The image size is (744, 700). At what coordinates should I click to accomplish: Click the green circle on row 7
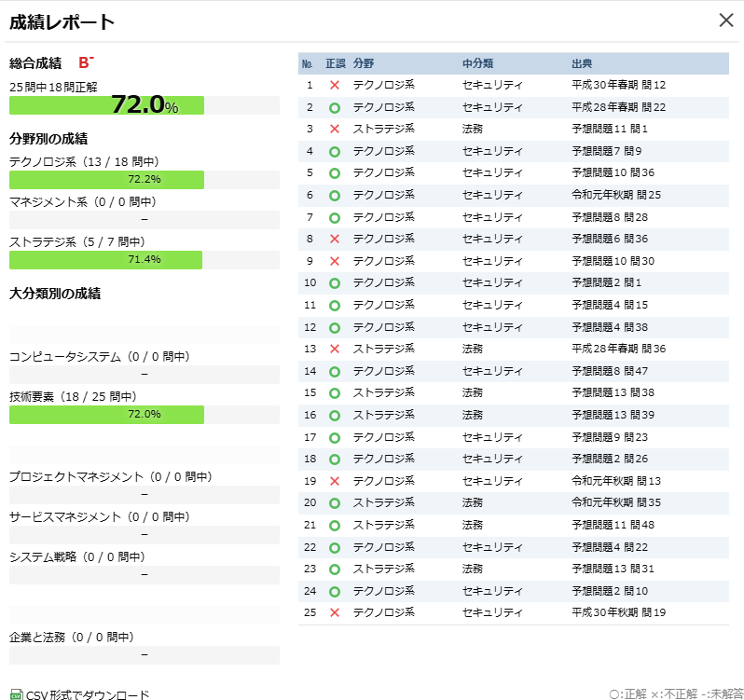point(335,218)
